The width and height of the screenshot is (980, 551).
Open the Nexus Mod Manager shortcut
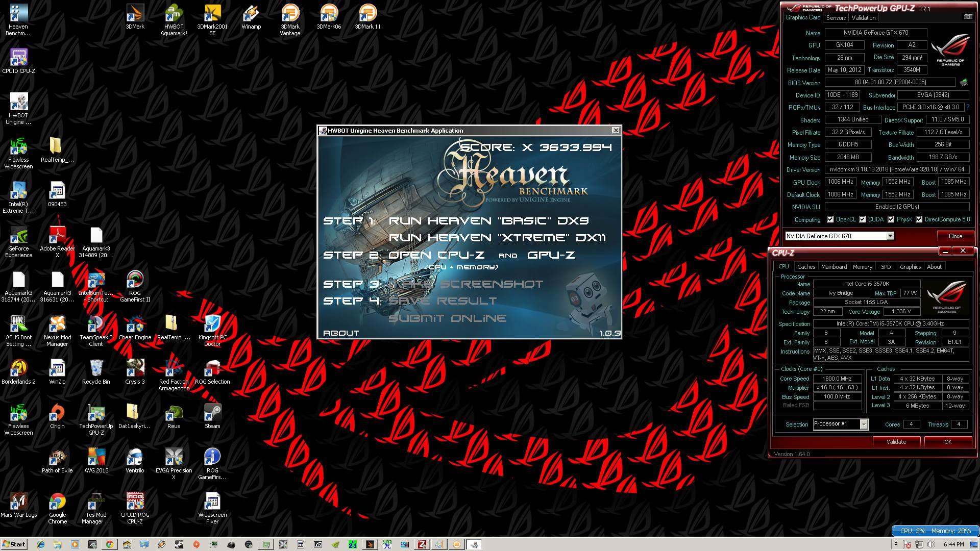click(x=57, y=330)
